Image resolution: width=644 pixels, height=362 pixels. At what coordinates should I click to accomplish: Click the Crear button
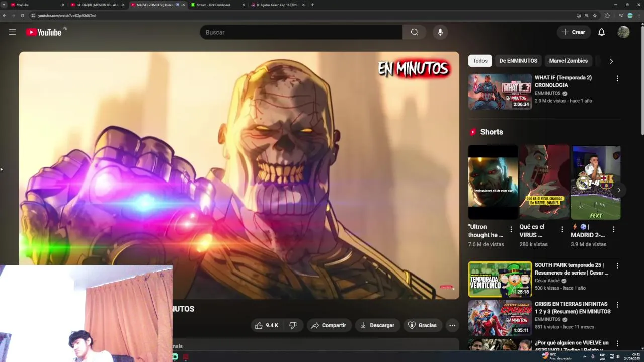click(x=574, y=32)
